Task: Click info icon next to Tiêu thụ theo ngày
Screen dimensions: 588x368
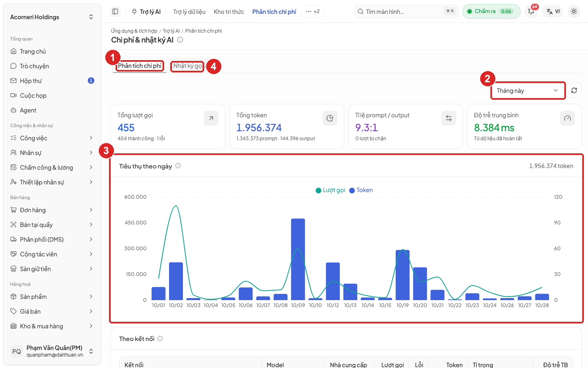Action: [x=178, y=166]
